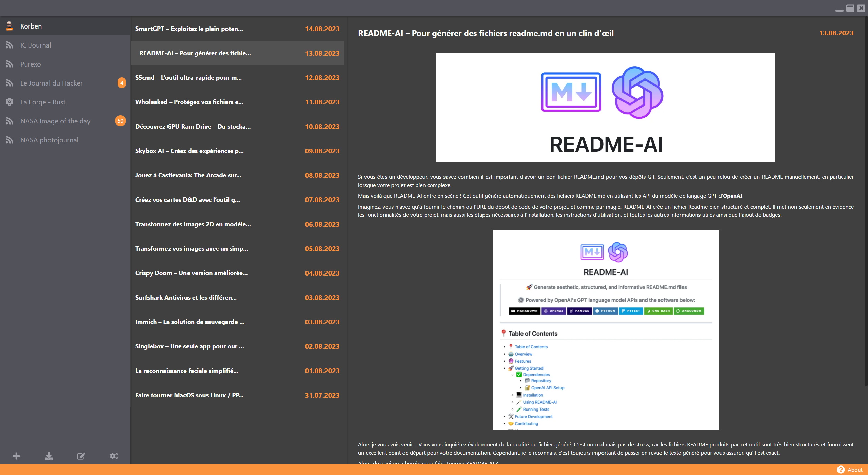Open the S5cmd article
Image resolution: width=868 pixels, height=475 pixels.
(x=237, y=78)
